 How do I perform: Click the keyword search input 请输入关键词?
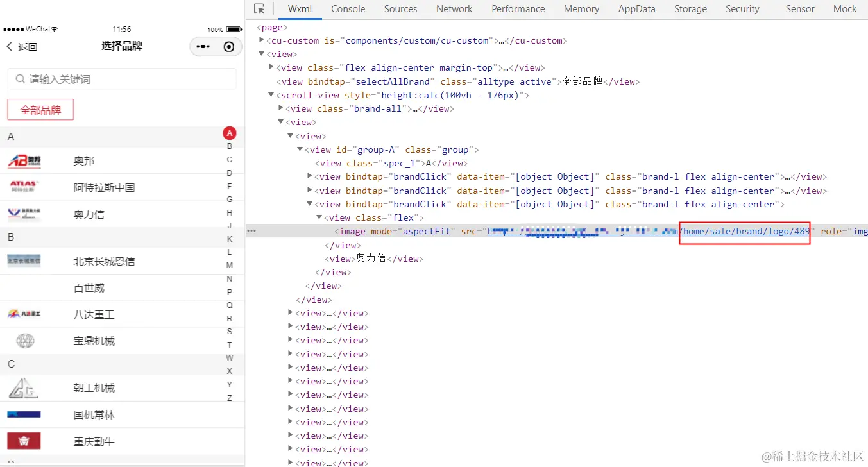[x=122, y=79]
